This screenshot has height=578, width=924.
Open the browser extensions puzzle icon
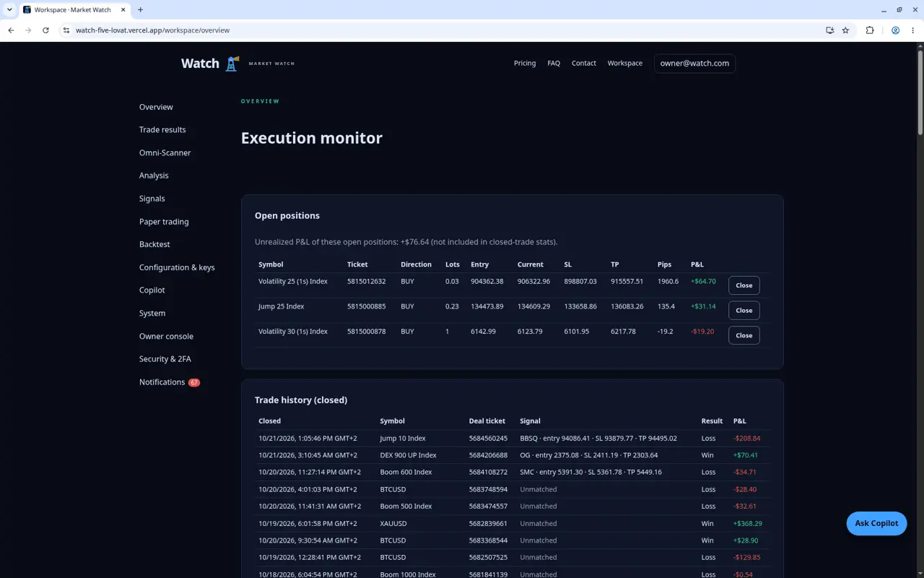[x=870, y=30]
